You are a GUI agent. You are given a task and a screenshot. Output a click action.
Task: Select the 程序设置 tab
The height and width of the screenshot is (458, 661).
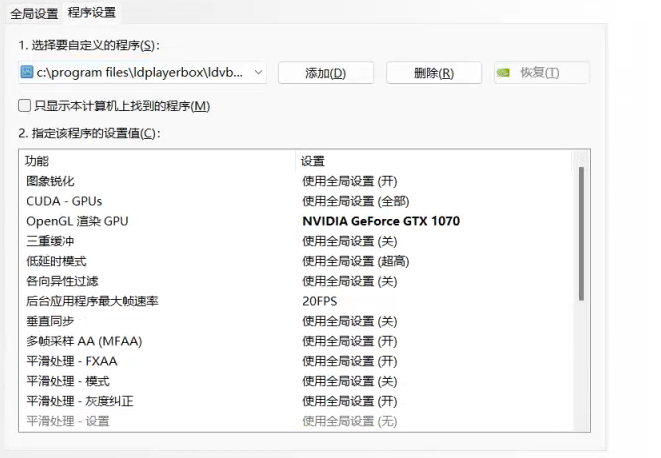click(91, 13)
